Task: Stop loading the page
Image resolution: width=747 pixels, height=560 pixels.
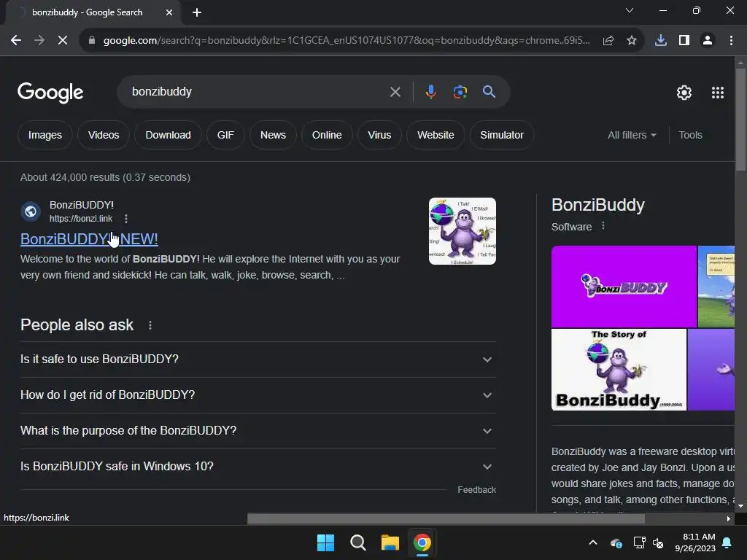Action: click(63, 41)
